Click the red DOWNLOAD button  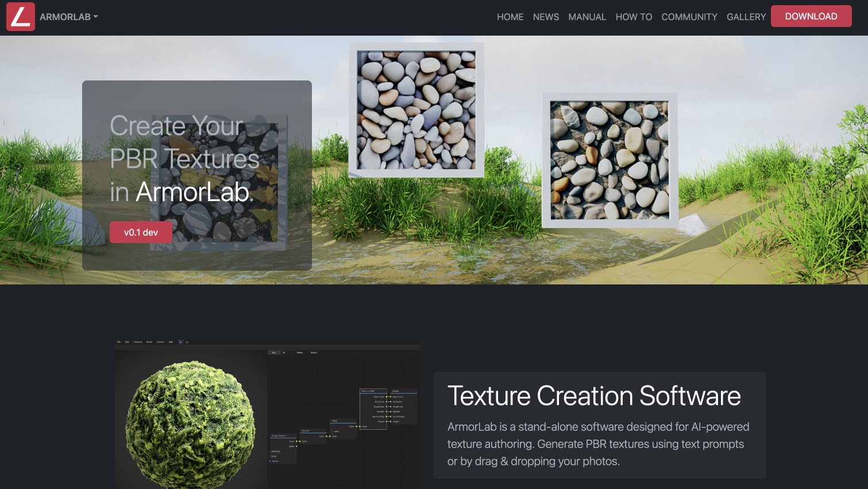[x=811, y=16]
